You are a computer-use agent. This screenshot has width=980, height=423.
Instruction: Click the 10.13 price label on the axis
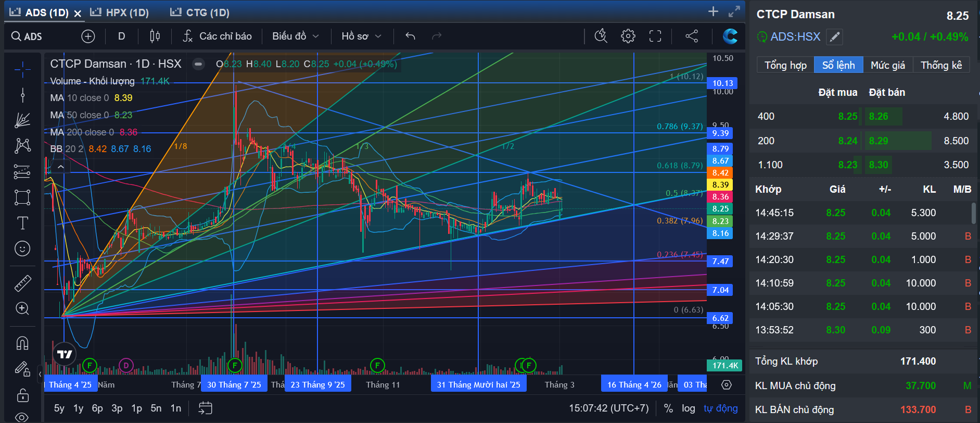(x=722, y=83)
